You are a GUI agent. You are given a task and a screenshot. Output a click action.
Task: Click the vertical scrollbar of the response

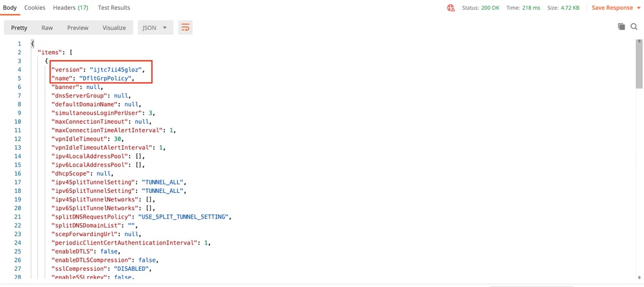click(639, 64)
